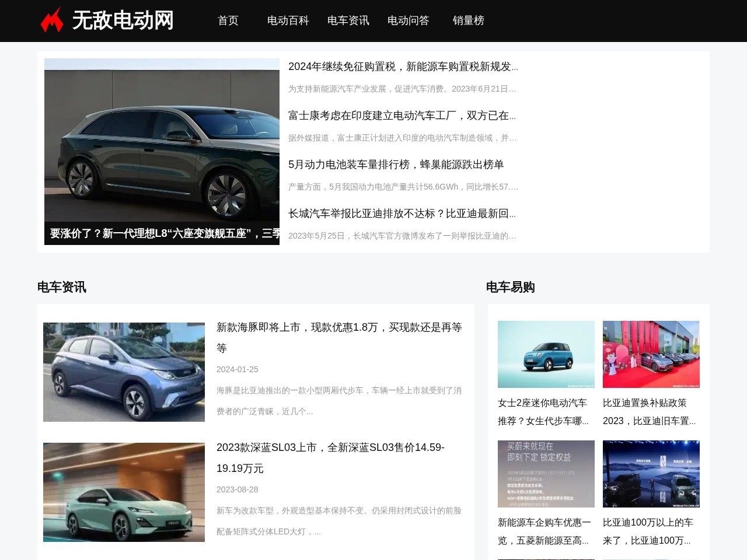Click summary text 据外媒报道，富士康正计划

403,138
